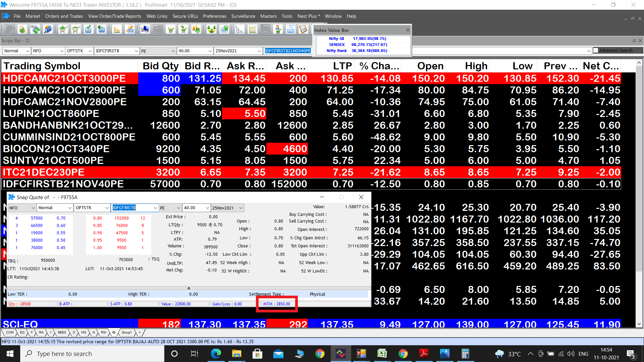This screenshot has height=362, width=644.
Task: Open Calculator from the taskbar
Action: (x=465, y=354)
